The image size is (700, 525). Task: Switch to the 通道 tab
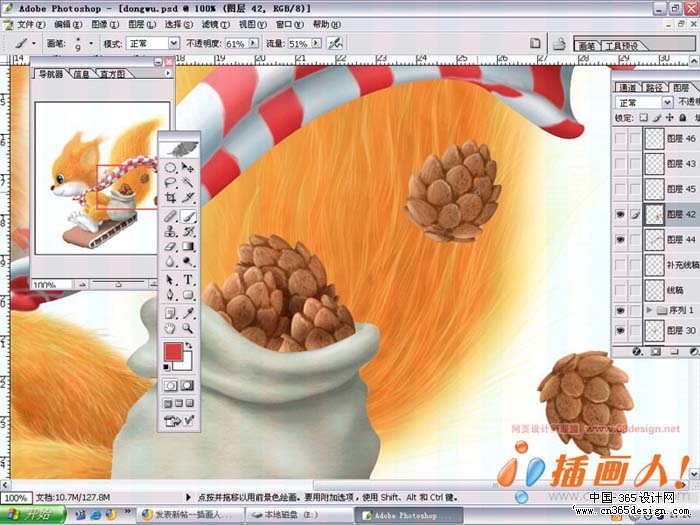[628, 88]
